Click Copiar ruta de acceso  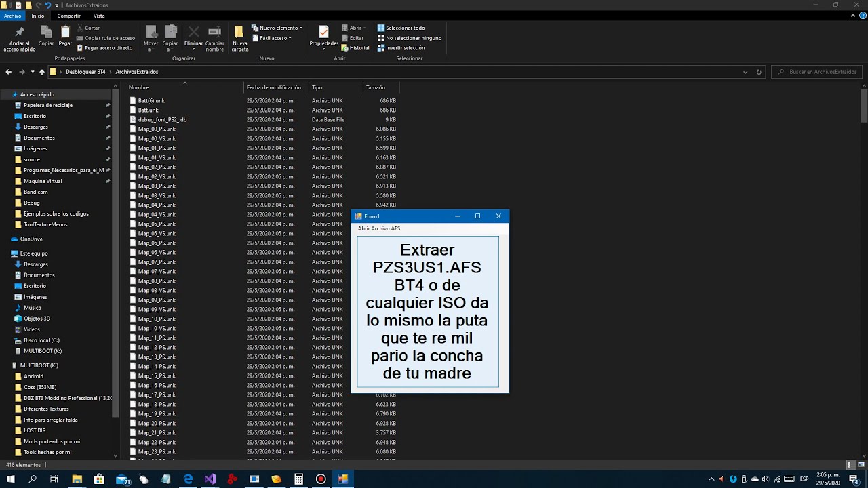click(x=106, y=38)
